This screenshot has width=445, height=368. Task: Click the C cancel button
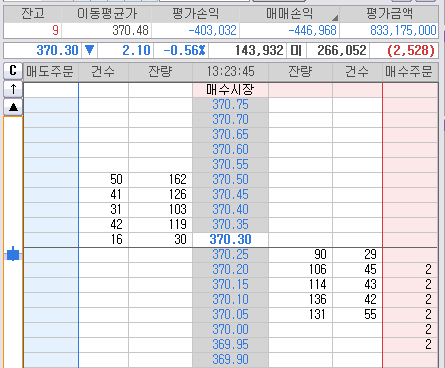(x=13, y=71)
